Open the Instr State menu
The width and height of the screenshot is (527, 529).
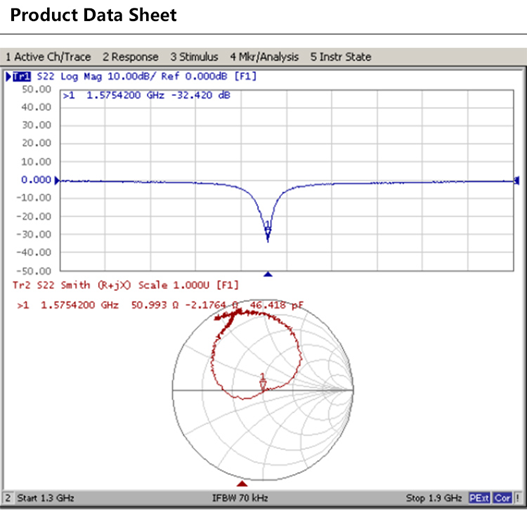pyautogui.click(x=340, y=57)
